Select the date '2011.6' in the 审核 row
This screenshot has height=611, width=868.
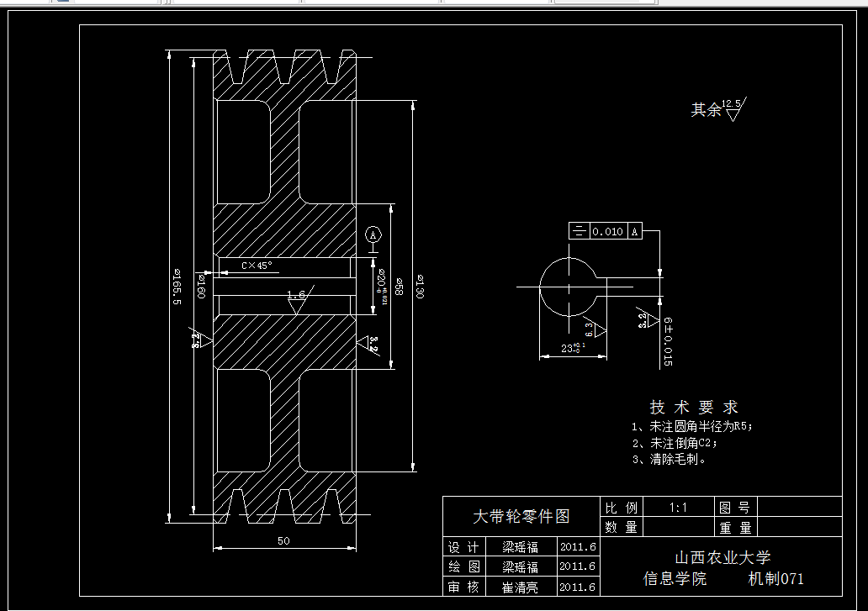click(577, 587)
